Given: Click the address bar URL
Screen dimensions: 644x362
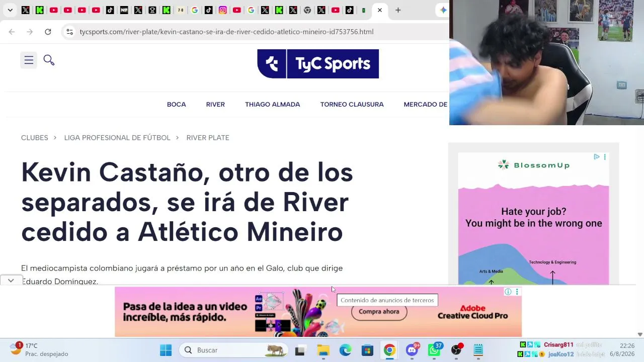Looking at the screenshot, I should 226,32.
